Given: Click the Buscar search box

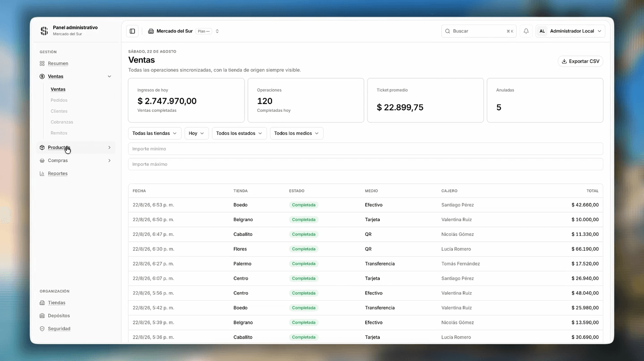Looking at the screenshot, I should [x=479, y=31].
